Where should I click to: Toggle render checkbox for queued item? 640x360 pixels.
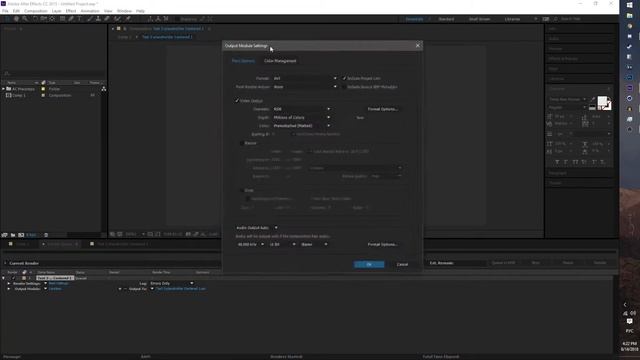13,278
